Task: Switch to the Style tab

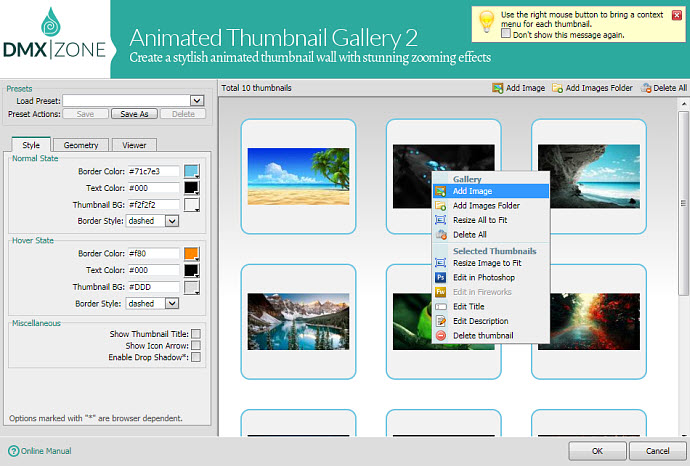Action: click(x=31, y=145)
